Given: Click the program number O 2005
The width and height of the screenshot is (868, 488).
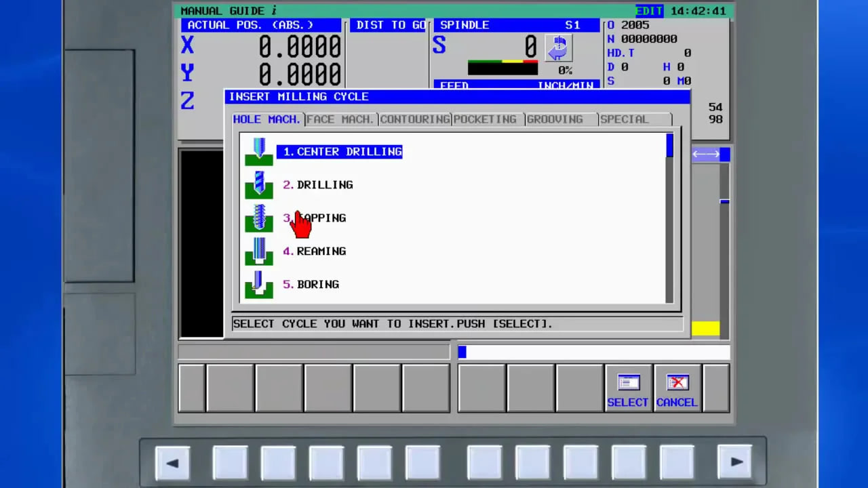Looking at the screenshot, I should click(x=629, y=25).
